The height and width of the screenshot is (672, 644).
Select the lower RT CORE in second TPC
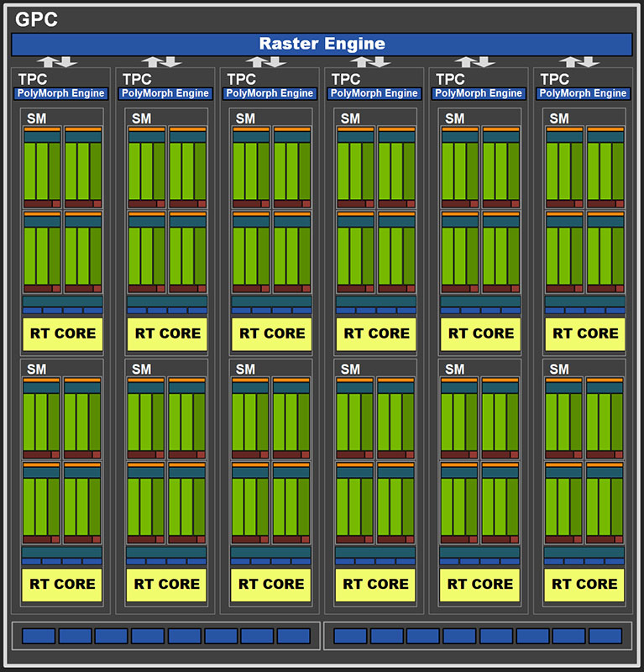pyautogui.click(x=167, y=584)
